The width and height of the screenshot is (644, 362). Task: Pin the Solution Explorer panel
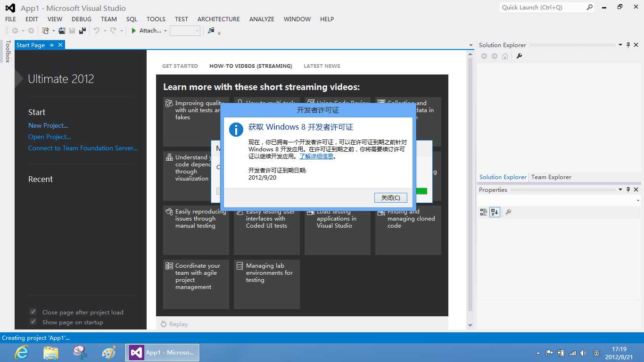click(x=628, y=45)
